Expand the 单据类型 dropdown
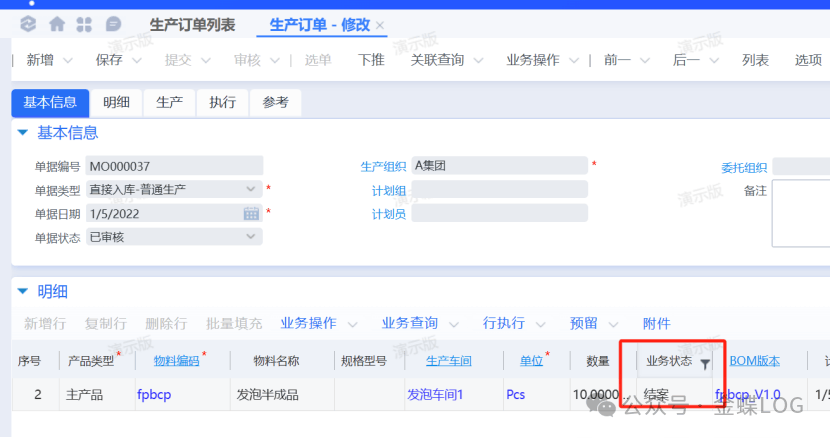The height and width of the screenshot is (438, 830). click(251, 189)
